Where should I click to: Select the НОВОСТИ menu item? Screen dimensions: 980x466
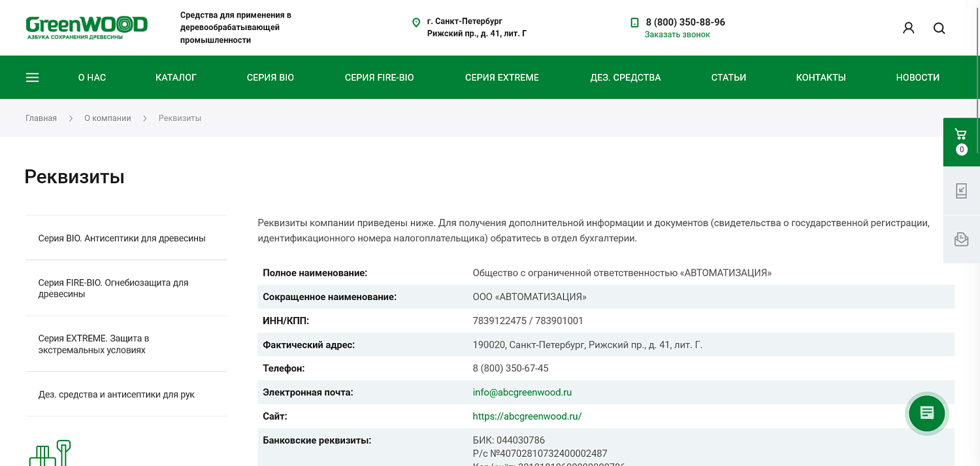tap(917, 77)
